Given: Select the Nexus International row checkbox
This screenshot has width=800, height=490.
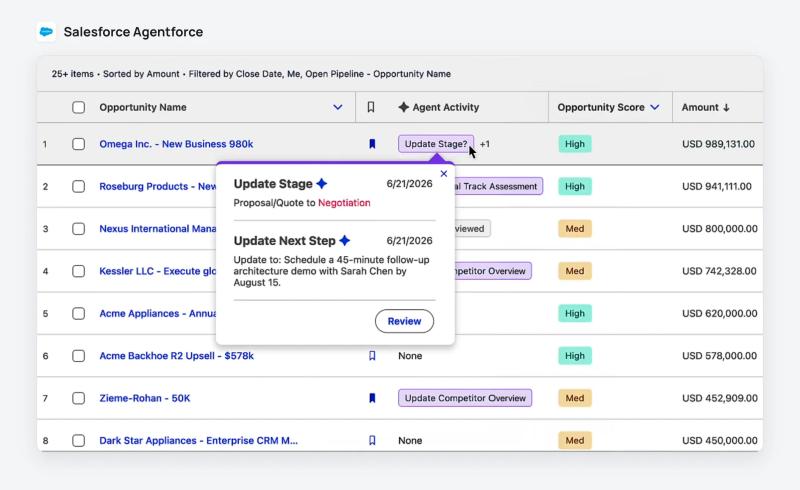Looking at the screenshot, I should 79,229.
